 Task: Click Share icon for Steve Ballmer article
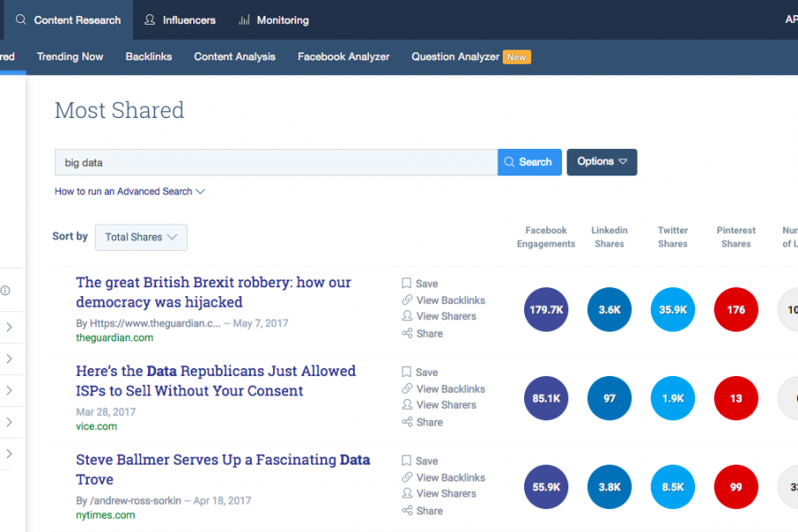pyautogui.click(x=407, y=510)
